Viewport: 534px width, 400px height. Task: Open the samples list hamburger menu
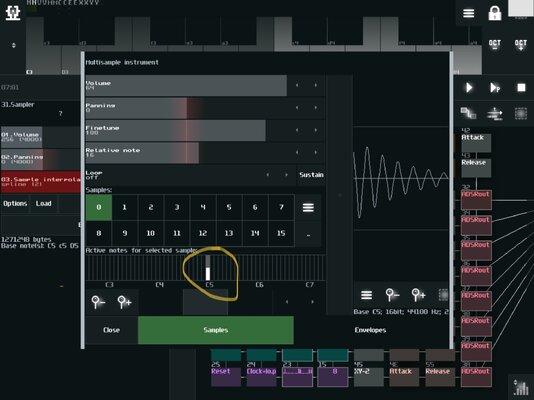pyautogui.click(x=308, y=207)
